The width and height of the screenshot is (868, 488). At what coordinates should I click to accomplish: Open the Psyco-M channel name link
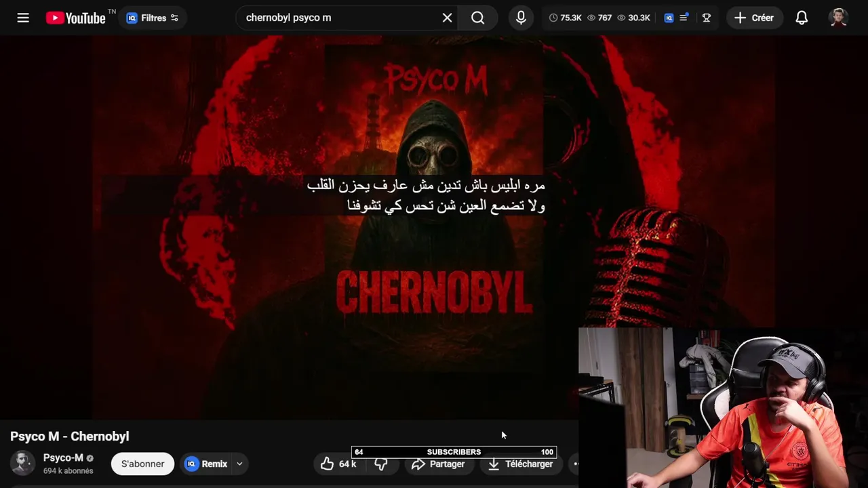point(63,457)
